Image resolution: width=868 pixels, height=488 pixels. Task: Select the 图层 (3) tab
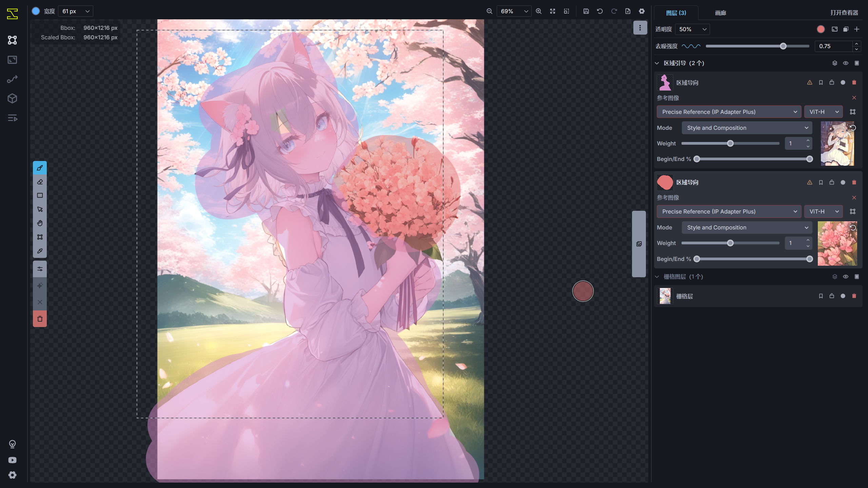tap(676, 13)
